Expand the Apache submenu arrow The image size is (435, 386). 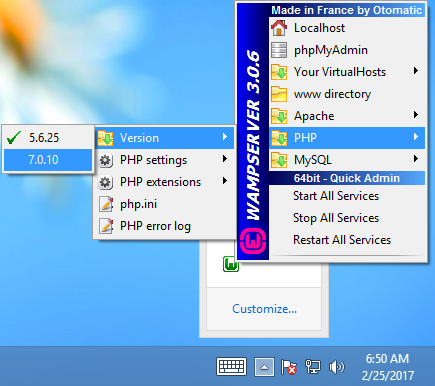(416, 115)
